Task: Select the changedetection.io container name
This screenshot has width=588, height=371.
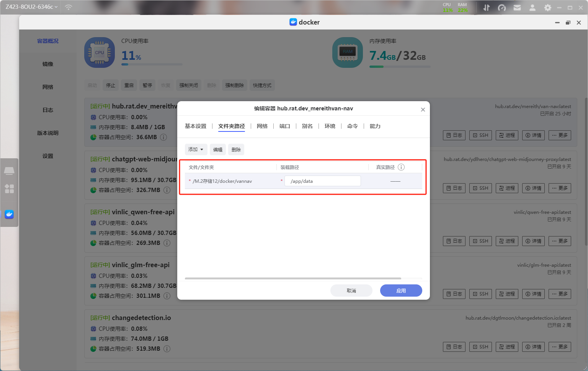Action: 141,318
